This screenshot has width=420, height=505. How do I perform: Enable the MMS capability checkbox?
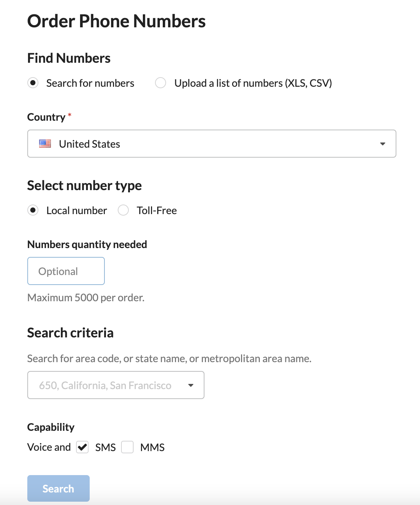point(127,447)
